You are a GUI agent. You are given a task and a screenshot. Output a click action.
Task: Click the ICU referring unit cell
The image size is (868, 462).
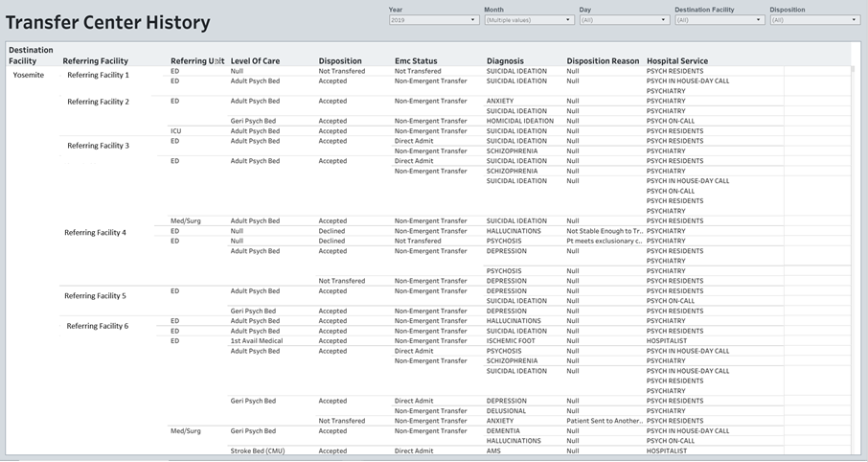pos(175,130)
